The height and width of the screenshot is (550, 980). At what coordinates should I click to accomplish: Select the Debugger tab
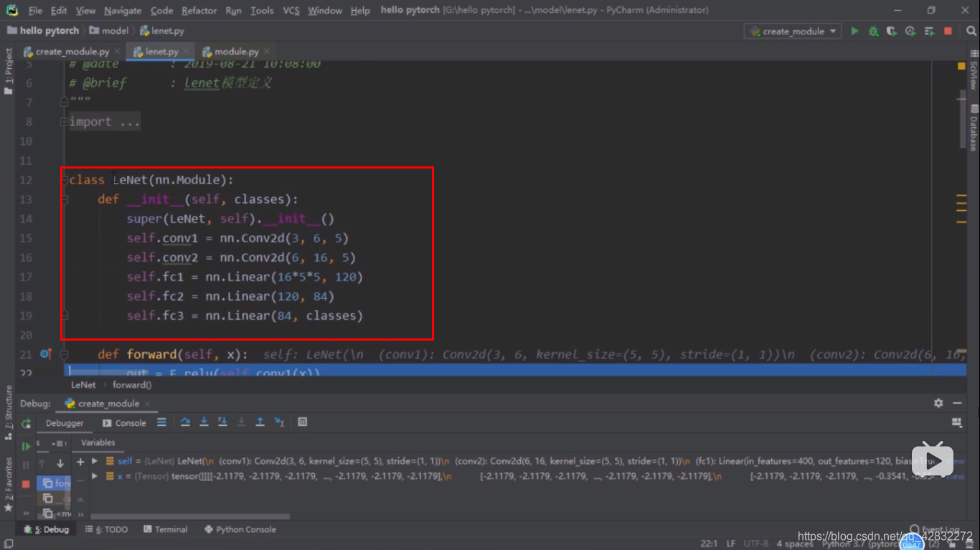(65, 423)
